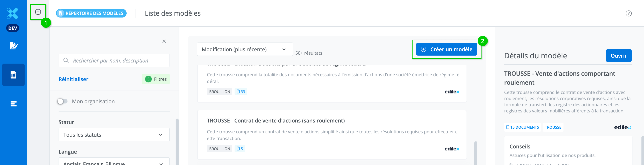644x165 pixels.
Task: Open the Langue filter dropdown
Action: (114, 162)
